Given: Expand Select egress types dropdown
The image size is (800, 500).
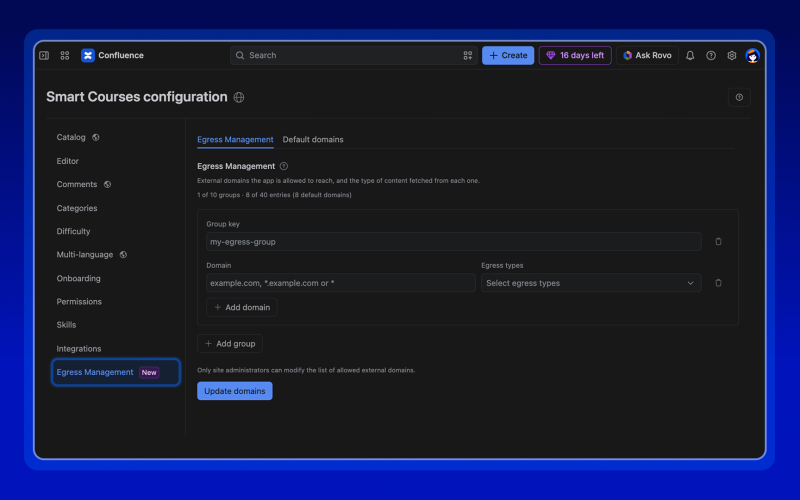Looking at the screenshot, I should coord(591,283).
